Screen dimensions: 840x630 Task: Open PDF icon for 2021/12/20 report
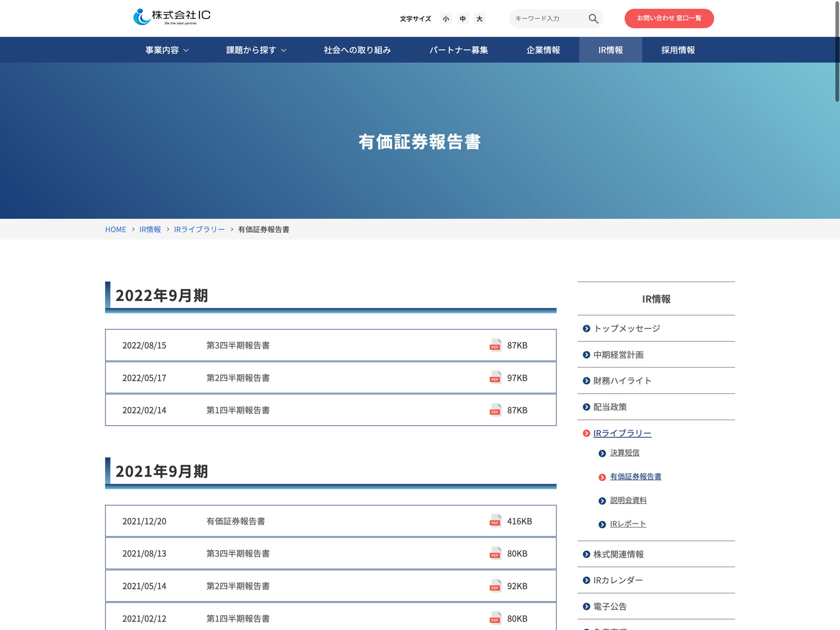pyautogui.click(x=495, y=520)
